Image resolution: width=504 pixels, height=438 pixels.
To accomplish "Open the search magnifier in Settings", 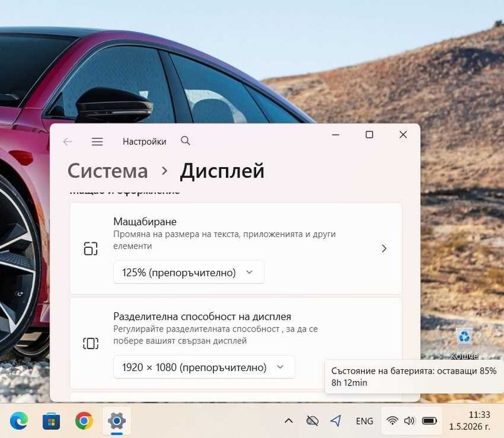I will (x=185, y=141).
